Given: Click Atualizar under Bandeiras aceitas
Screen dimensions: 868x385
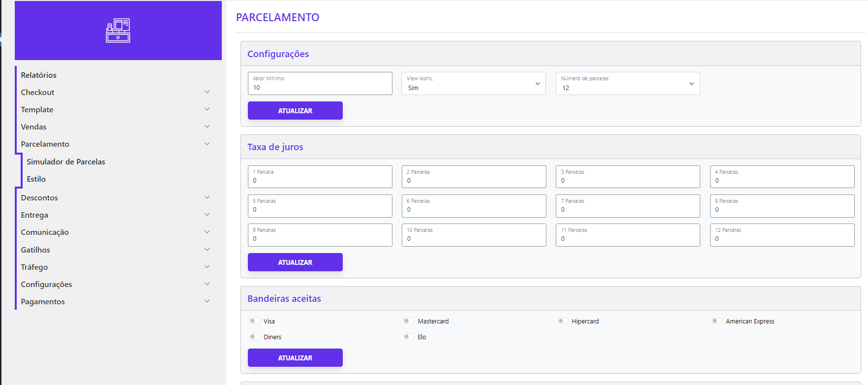Looking at the screenshot, I should tap(295, 358).
